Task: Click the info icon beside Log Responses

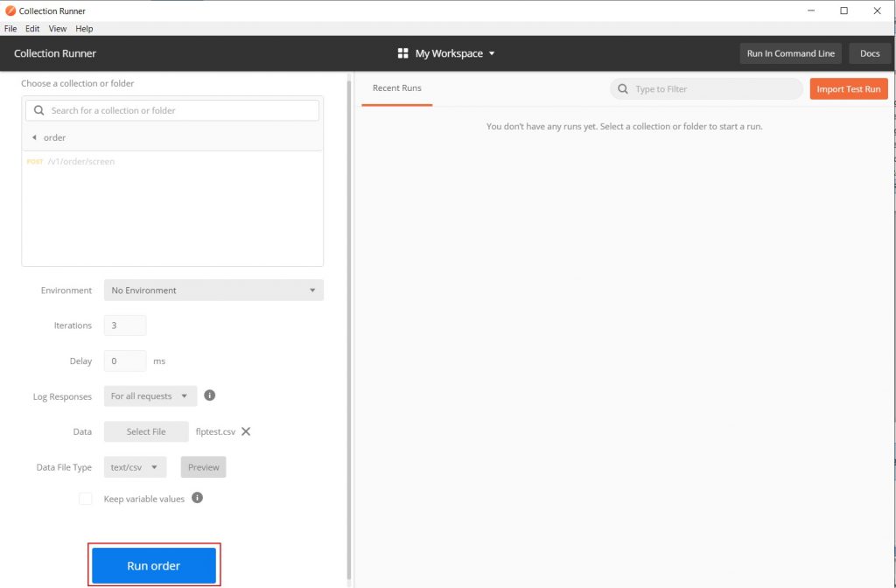Action: (210, 395)
